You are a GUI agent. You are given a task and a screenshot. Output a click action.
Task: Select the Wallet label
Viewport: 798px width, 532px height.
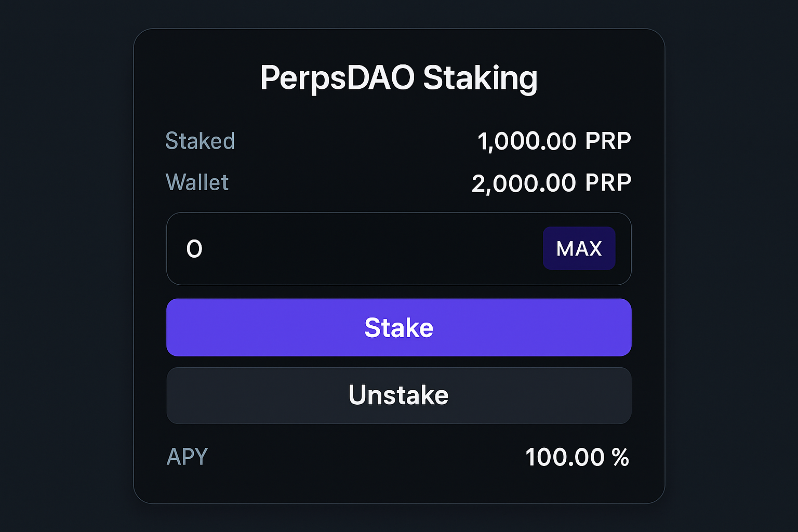click(196, 182)
